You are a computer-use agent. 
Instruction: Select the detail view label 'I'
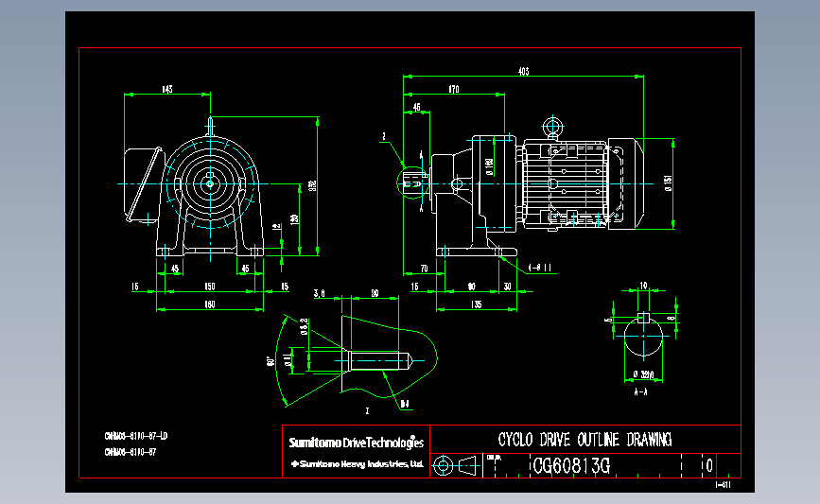click(x=367, y=411)
